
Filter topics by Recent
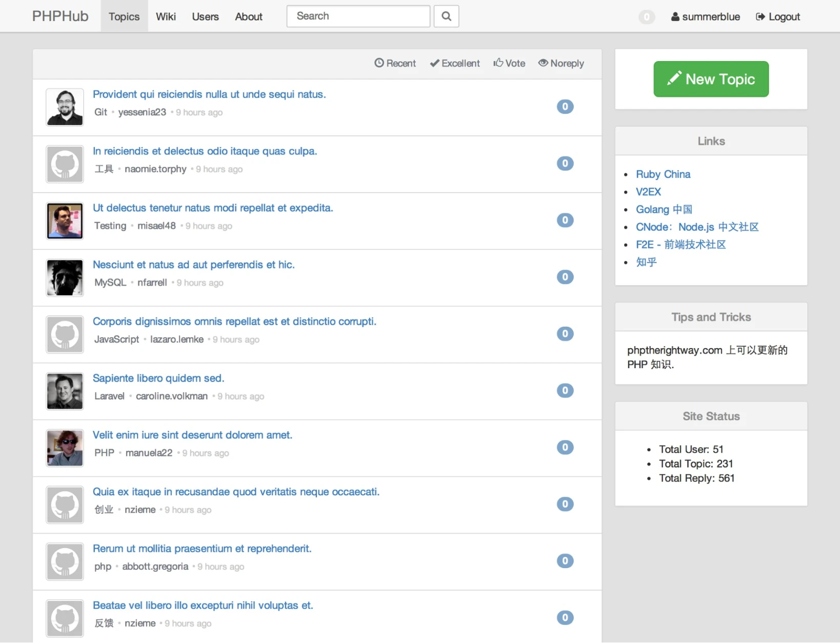395,63
